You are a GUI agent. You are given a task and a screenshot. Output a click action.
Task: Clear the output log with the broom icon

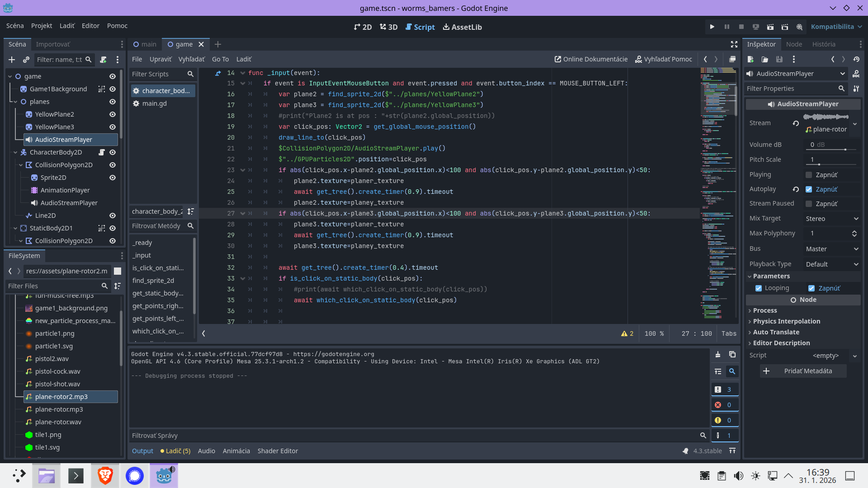718,355
